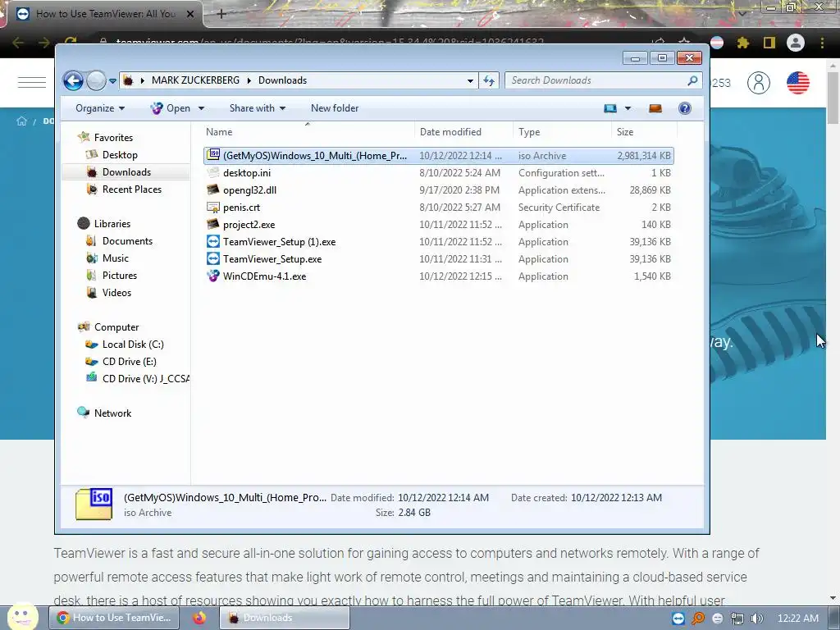Select Downloads under Favorites
This screenshot has width=840, height=630.
(126, 172)
